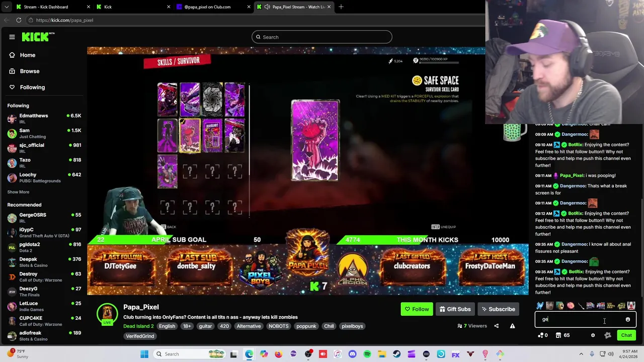
Task: Select the NOBOTS tag
Action: pyautogui.click(x=278, y=326)
